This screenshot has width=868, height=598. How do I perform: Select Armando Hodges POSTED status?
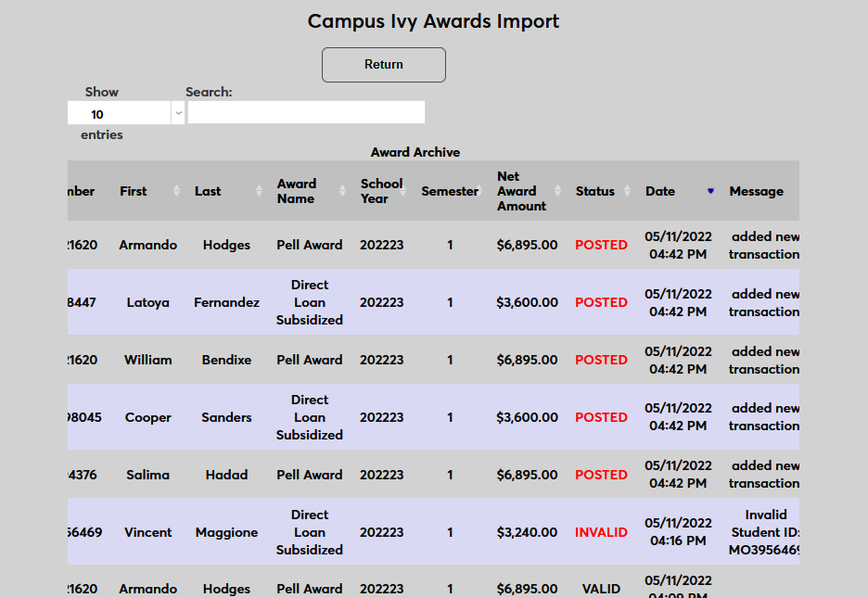click(601, 245)
